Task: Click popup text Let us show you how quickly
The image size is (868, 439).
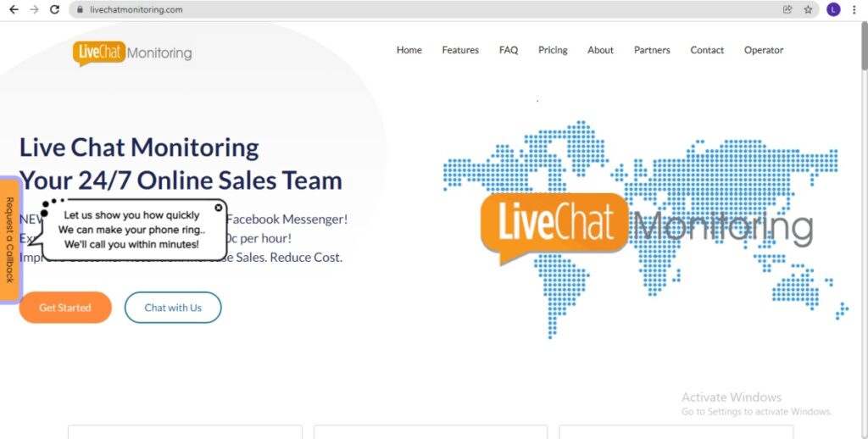Action: tap(131, 214)
